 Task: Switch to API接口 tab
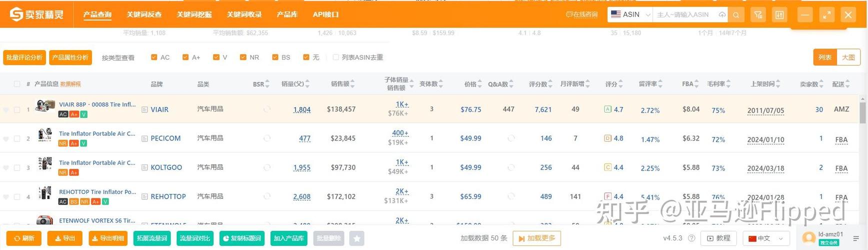tap(326, 14)
